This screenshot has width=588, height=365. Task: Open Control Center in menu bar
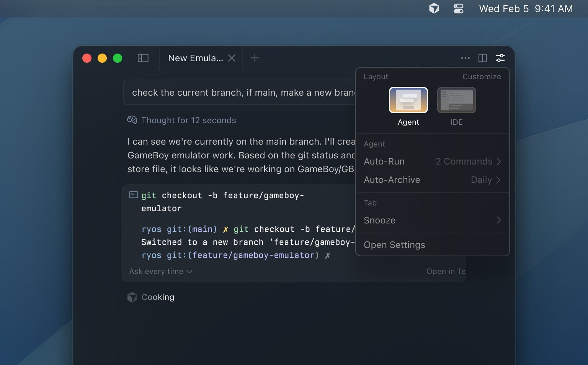pyautogui.click(x=458, y=8)
